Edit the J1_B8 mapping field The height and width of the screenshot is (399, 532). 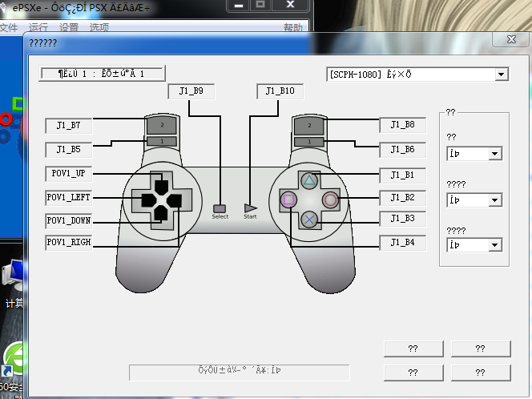point(402,125)
